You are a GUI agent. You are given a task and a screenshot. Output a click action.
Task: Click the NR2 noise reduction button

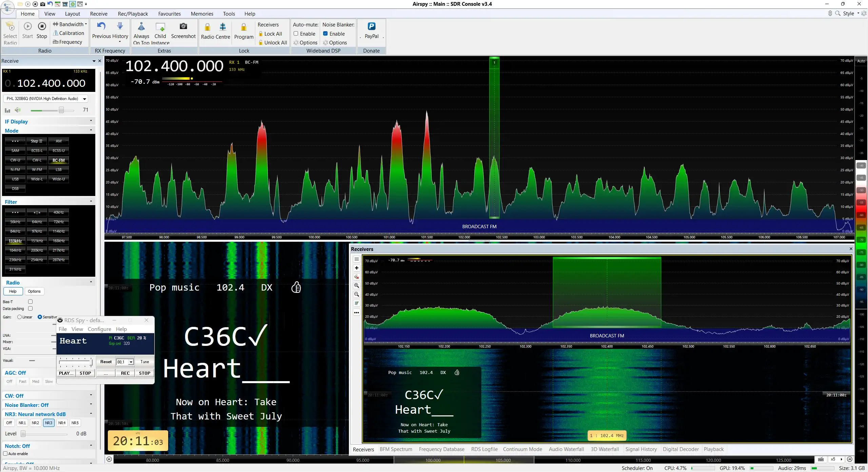click(35, 423)
